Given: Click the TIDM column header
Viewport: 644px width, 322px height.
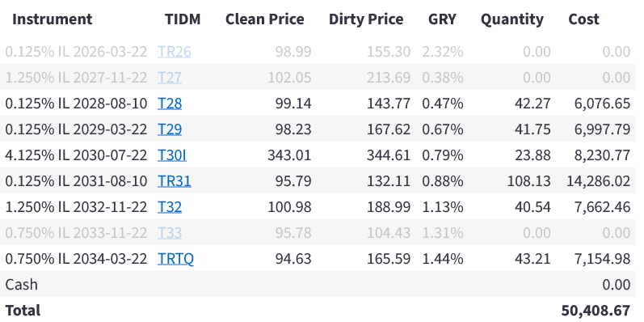Looking at the screenshot, I should click(x=183, y=19).
